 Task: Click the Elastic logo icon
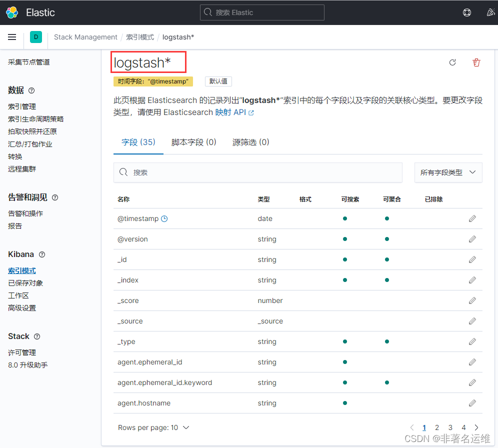(x=12, y=12)
